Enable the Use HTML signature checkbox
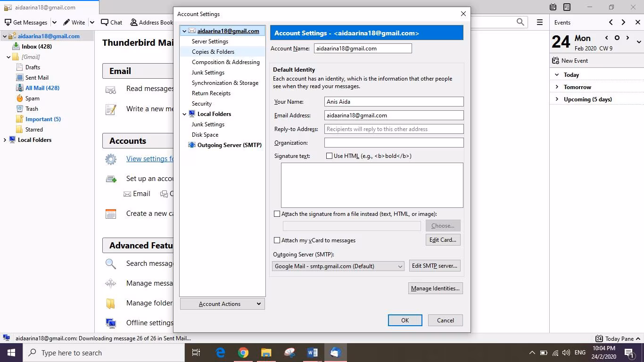 330,156
